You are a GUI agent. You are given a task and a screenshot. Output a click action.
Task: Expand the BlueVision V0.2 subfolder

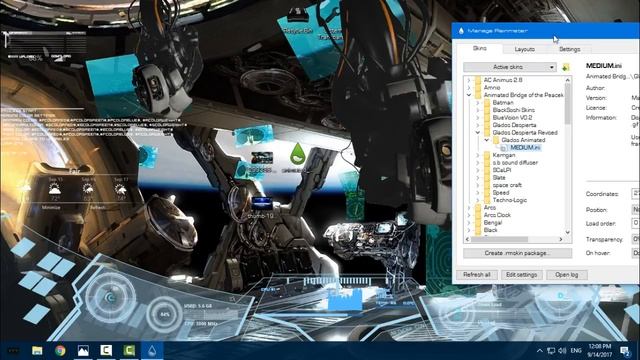tap(478, 118)
